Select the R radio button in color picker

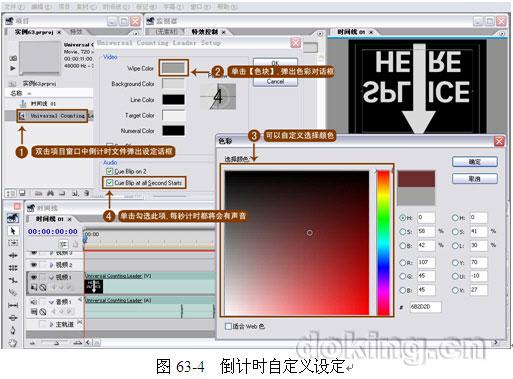point(402,263)
